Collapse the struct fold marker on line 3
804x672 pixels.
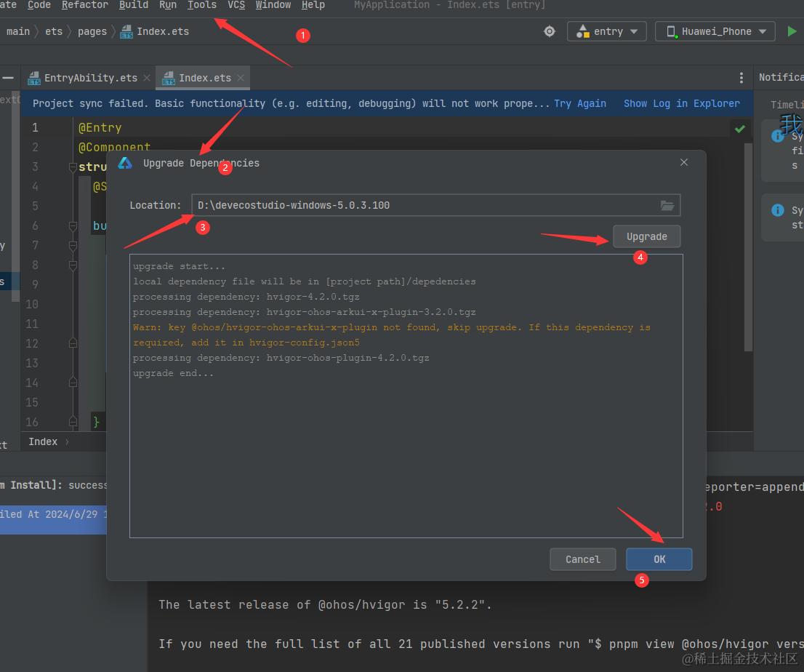point(73,167)
